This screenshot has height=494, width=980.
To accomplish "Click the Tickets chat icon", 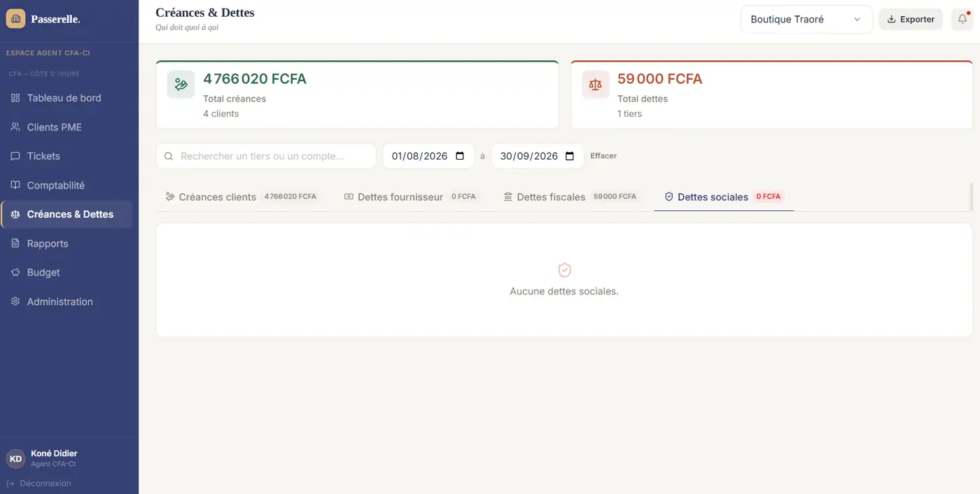I will [15, 156].
